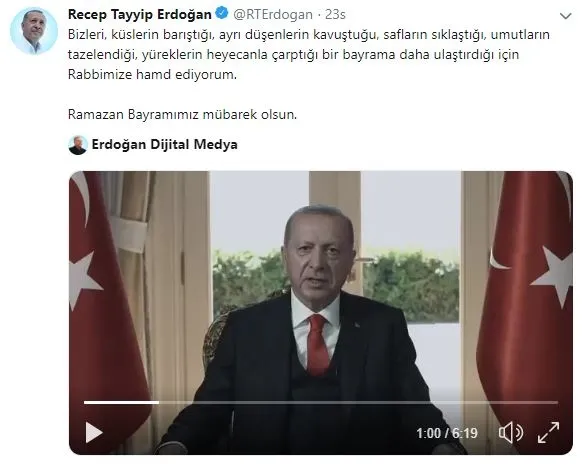Viewport: 582px width, 465px height.
Task: Seek along the video progress bar
Action: point(321,402)
